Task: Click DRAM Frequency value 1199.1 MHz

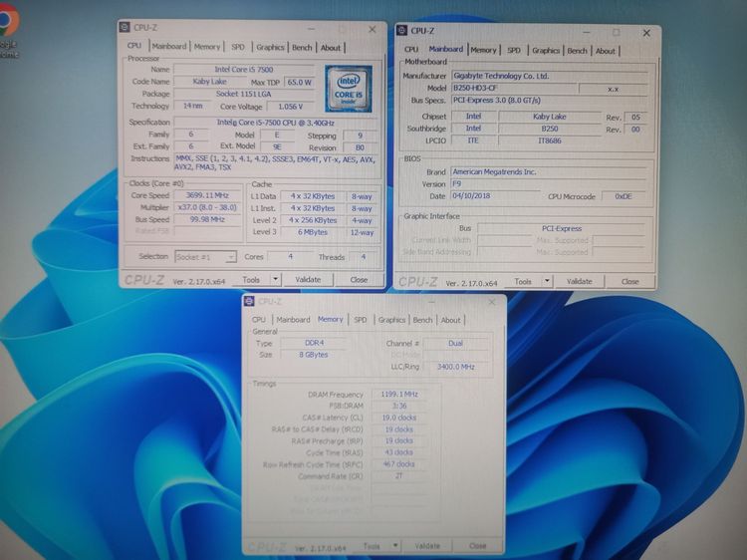Action: point(399,395)
